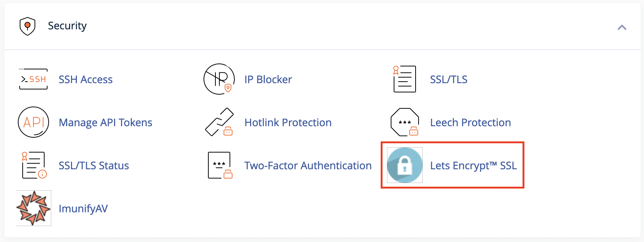Click the Lets Encrypt SSL padlock icon
Viewport: 644px width, 242px height.
(x=405, y=165)
